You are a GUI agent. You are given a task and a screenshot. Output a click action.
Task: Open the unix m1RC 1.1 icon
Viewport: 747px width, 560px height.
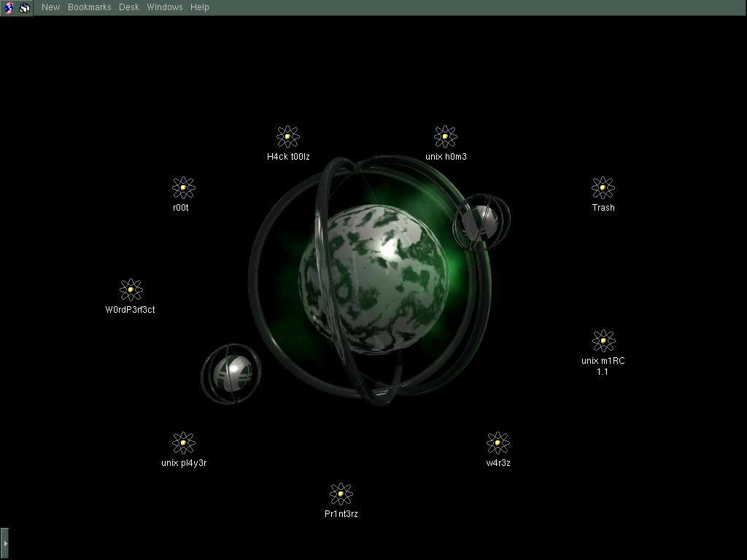point(603,341)
